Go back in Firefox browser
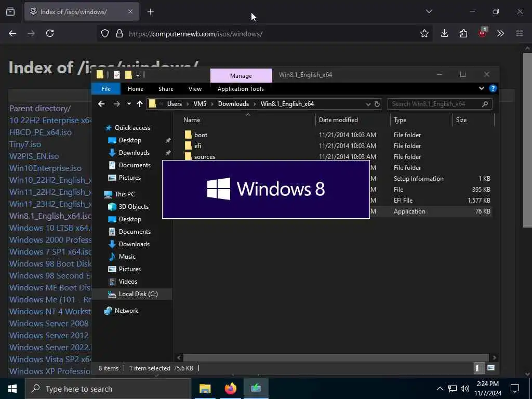532x399 pixels. pos(12,33)
